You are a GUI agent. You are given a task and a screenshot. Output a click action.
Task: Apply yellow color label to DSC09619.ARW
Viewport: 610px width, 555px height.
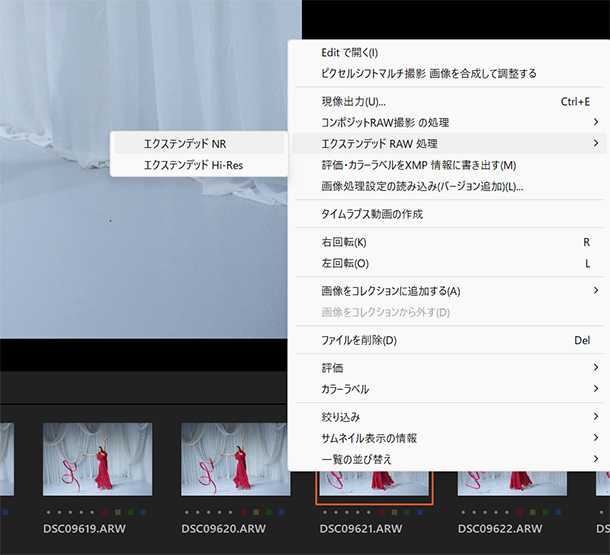pos(118,512)
